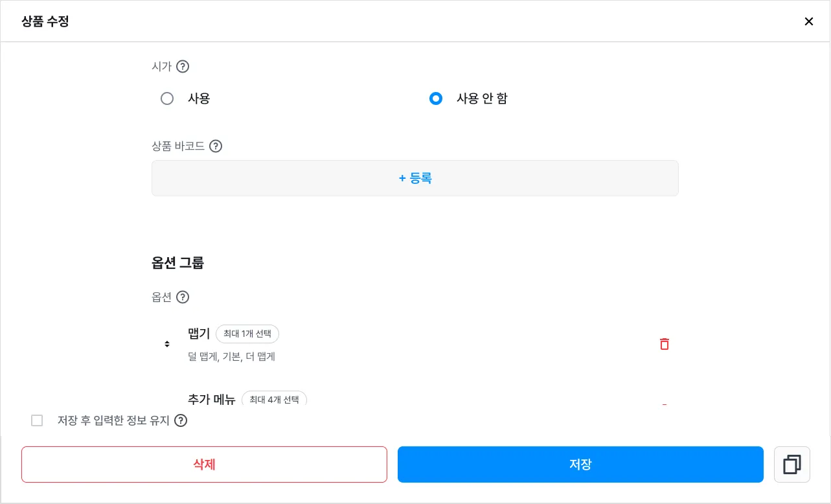Open the 맵기 option group name
This screenshot has height=504, width=831.
click(199, 334)
